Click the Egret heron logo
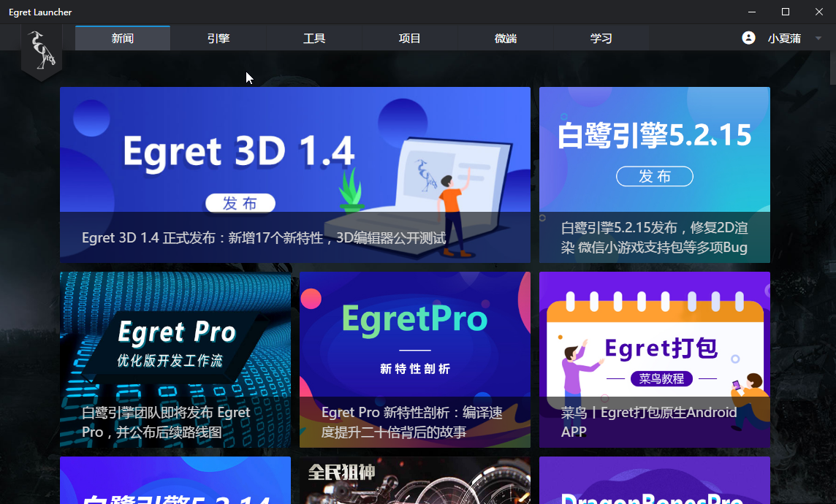 [42, 55]
